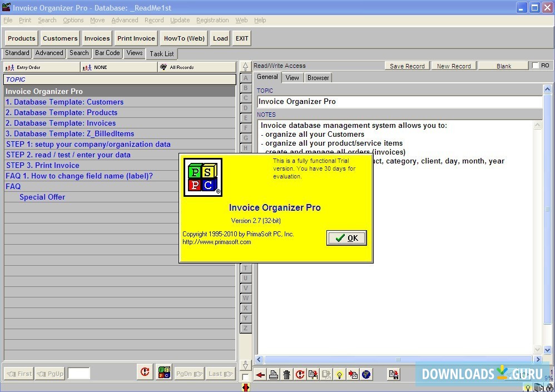This screenshot has height=392, width=555.
Task: Click the up arrow above the alphabet index
Action: (245, 66)
